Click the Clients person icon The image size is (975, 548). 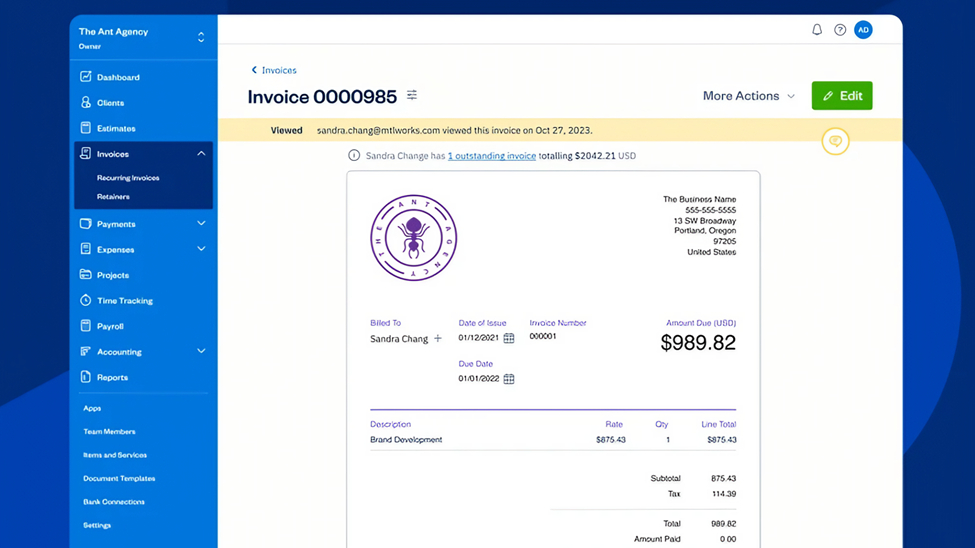(86, 102)
